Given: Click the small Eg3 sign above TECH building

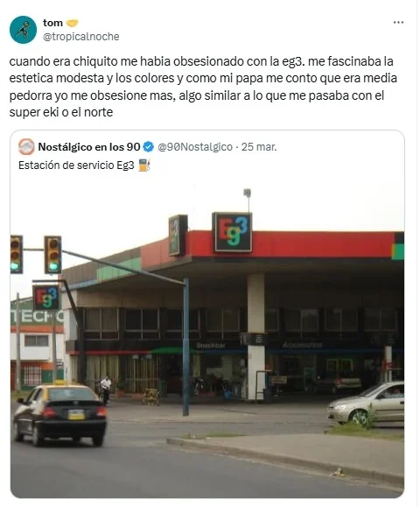Looking at the screenshot, I should coord(45,298).
